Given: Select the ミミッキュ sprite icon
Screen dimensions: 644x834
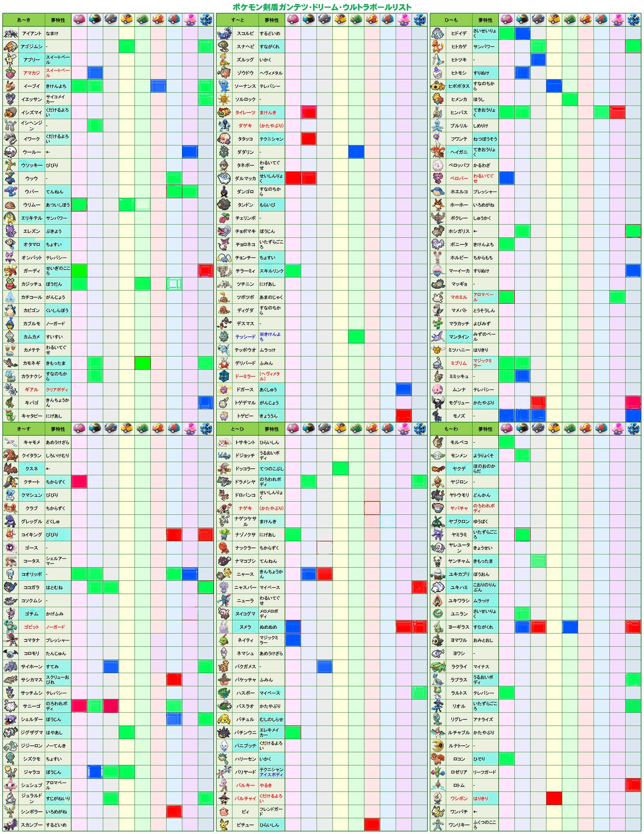Looking at the screenshot, I should pos(438,376).
